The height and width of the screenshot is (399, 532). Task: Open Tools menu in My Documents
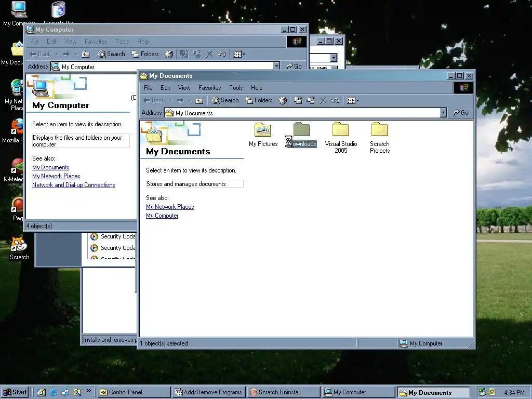[236, 87]
